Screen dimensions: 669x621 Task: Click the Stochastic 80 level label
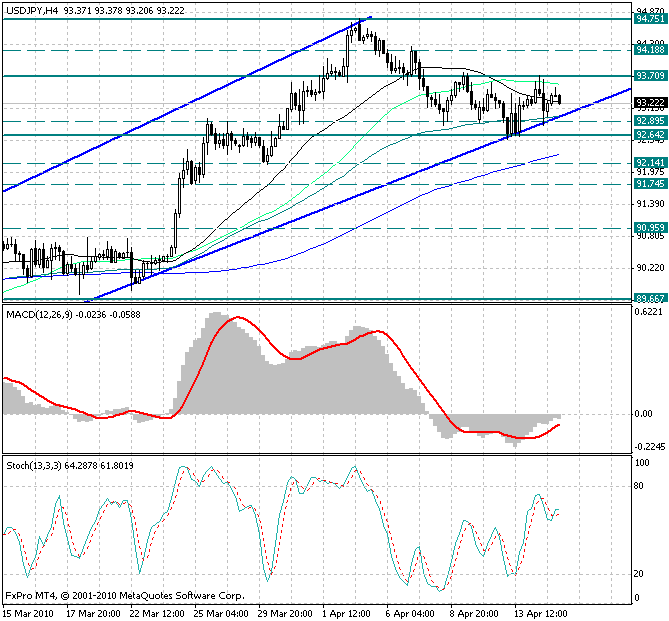[639, 486]
